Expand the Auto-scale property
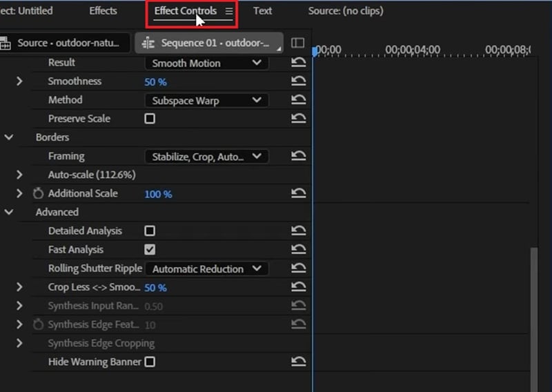Screen dimensions: 552x392 click(19, 175)
